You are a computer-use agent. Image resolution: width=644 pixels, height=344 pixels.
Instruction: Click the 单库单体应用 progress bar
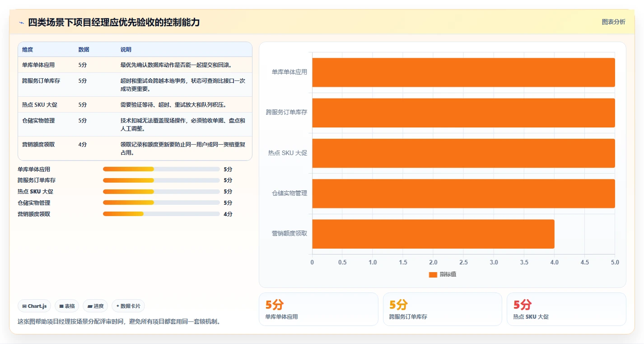coord(161,169)
